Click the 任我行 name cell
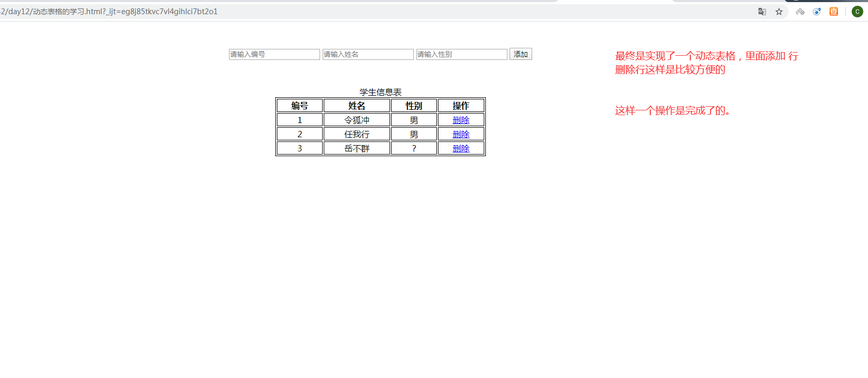Image resolution: width=868 pixels, height=378 pixels. (x=357, y=134)
